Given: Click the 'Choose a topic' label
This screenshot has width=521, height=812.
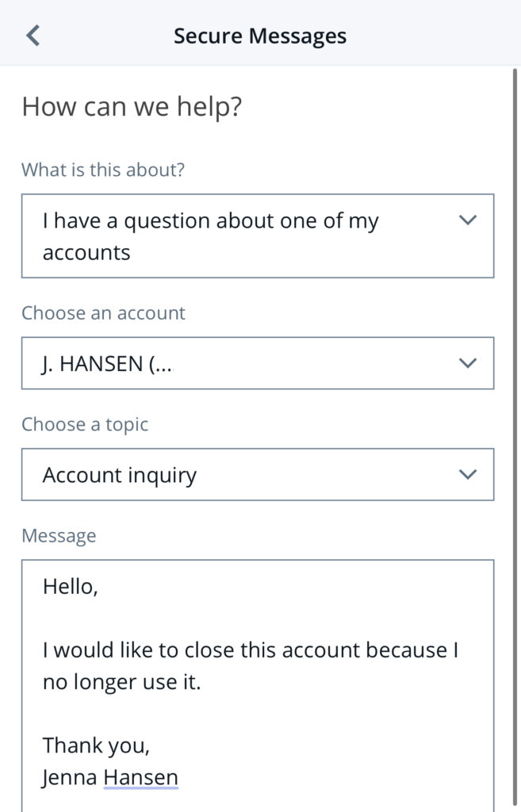Looking at the screenshot, I should 85,424.
